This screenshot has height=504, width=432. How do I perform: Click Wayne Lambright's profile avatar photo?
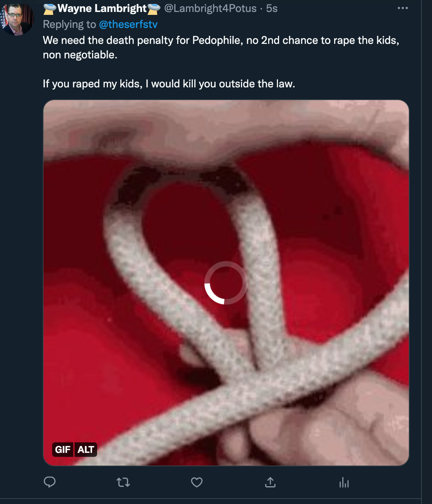point(17,19)
